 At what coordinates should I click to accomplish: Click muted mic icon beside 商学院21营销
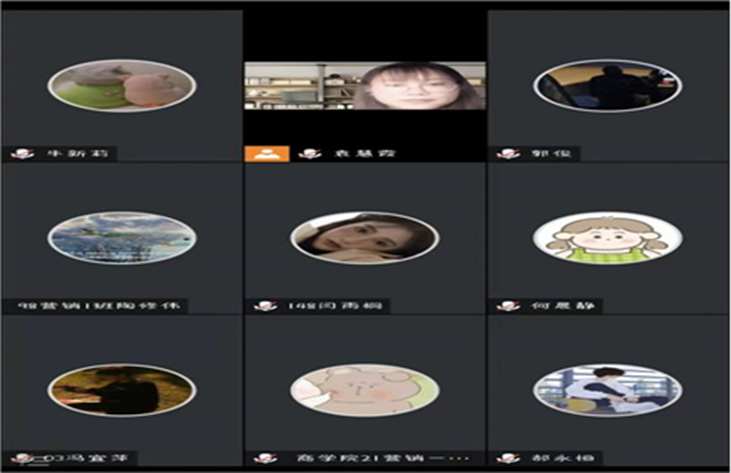pyautogui.click(x=265, y=459)
